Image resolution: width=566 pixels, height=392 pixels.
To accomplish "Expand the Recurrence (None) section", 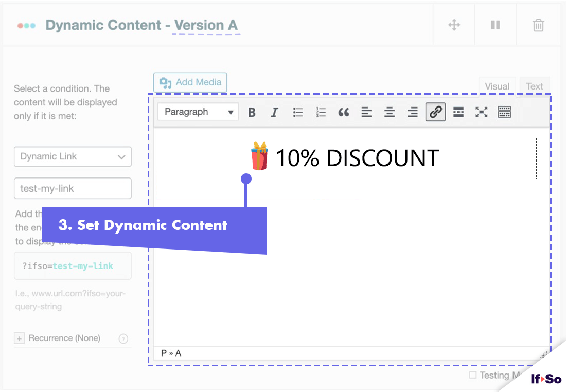I will pos(19,338).
